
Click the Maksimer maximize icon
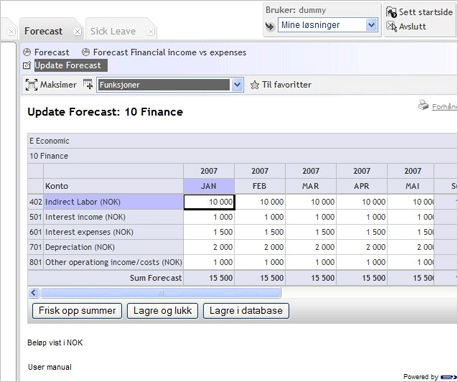tap(31, 85)
